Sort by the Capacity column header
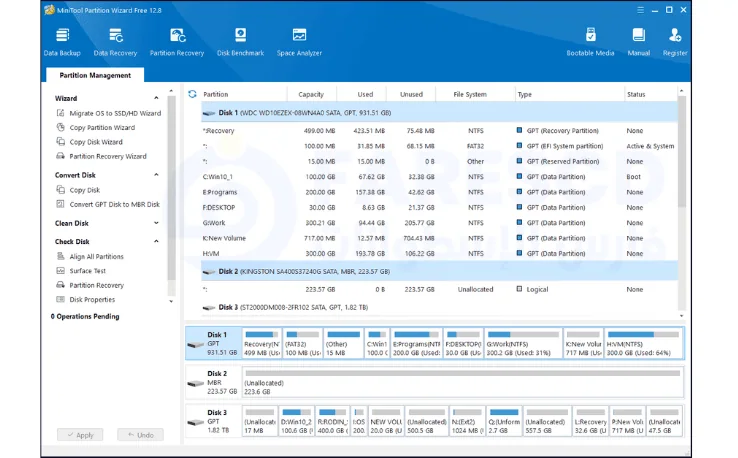The height and width of the screenshot is (458, 738). (x=311, y=94)
